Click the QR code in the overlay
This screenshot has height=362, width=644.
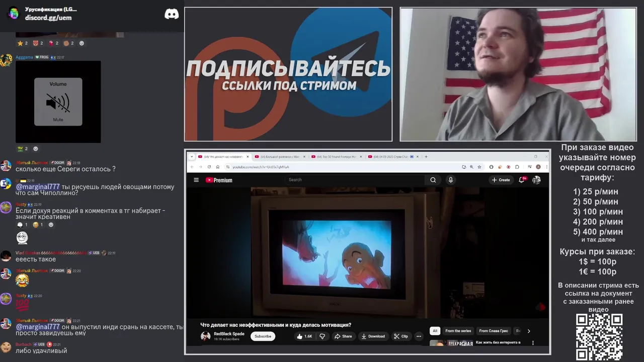point(599,336)
